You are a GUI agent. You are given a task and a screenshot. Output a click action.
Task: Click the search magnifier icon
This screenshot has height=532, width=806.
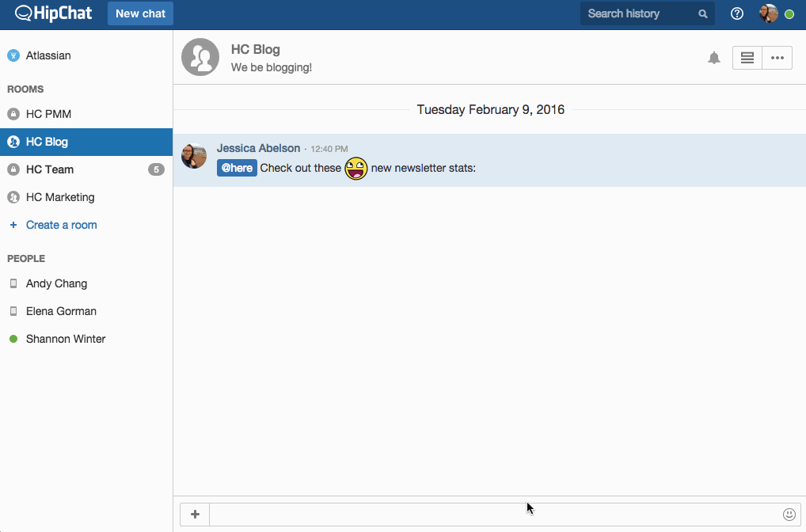[703, 14]
